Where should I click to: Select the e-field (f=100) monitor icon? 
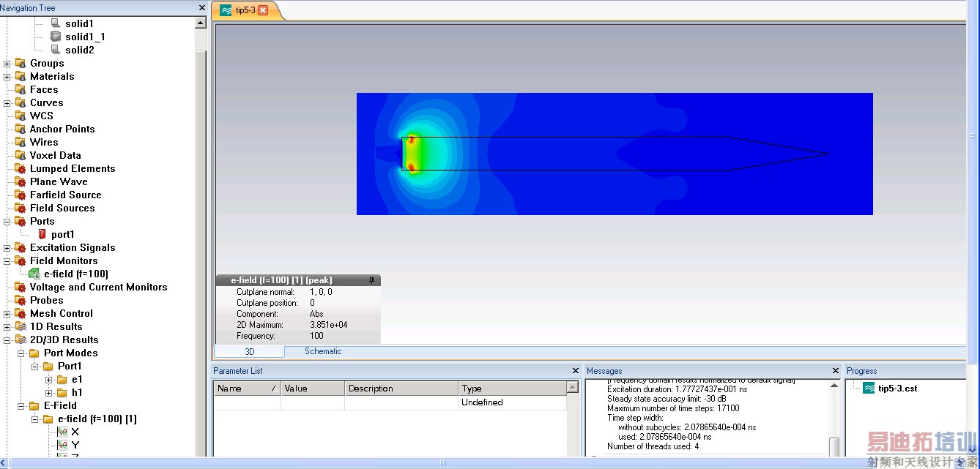34,274
